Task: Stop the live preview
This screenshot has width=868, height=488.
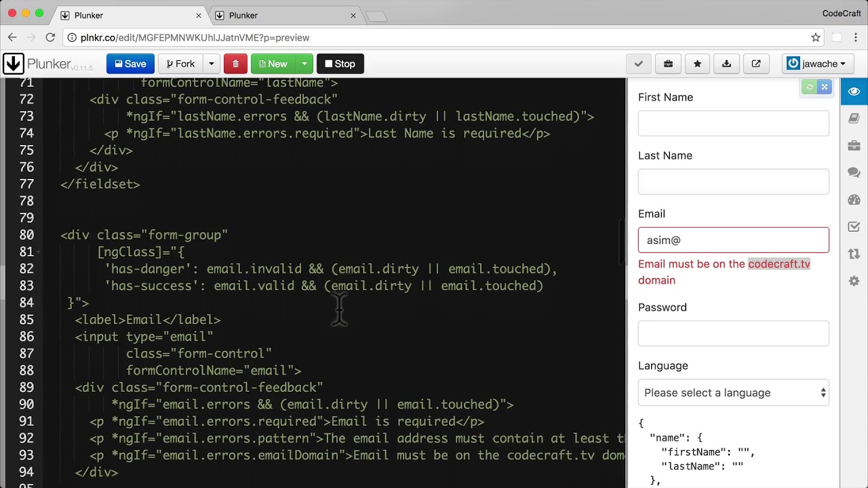Action: tap(340, 64)
